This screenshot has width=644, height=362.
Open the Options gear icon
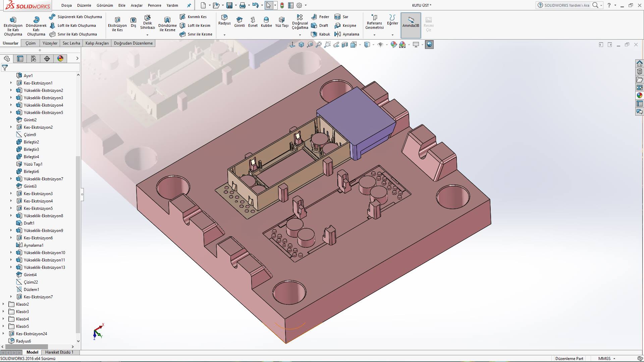299,5
